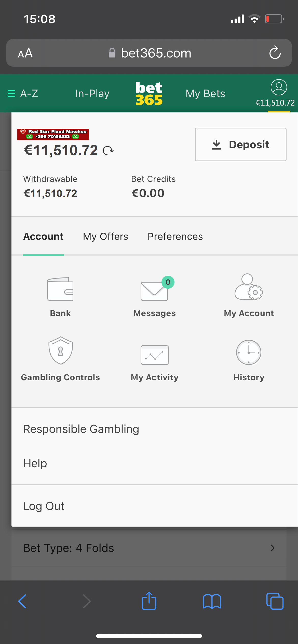Open the Messages envelope icon
This screenshot has height=644, width=298.
[155, 291]
